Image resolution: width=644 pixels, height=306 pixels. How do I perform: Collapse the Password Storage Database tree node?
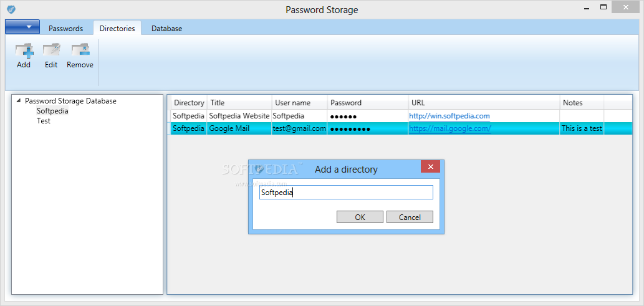(x=18, y=100)
